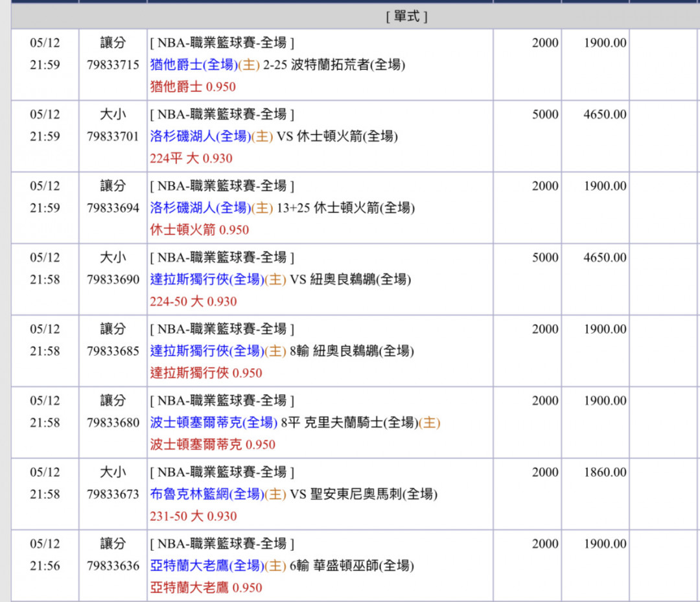700x602 pixels.
Task: Click 大小 bet type above 79833673
Action: pyautogui.click(x=113, y=472)
